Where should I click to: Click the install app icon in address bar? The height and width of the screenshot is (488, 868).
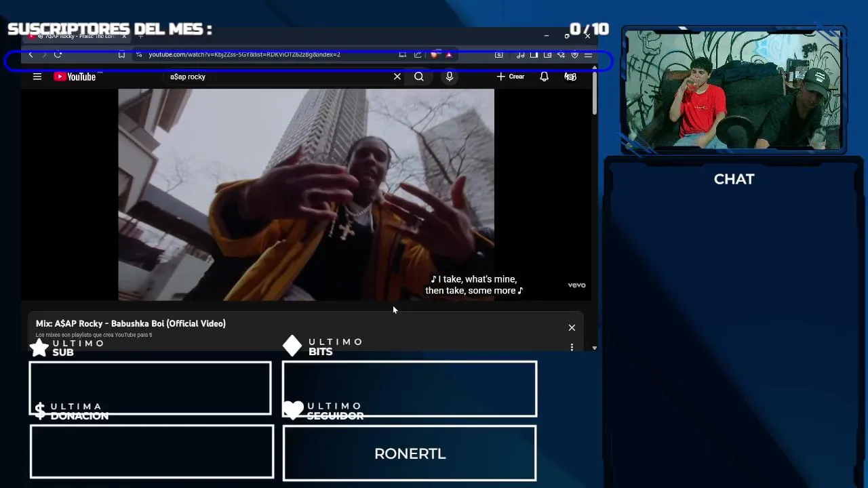pyautogui.click(x=402, y=54)
